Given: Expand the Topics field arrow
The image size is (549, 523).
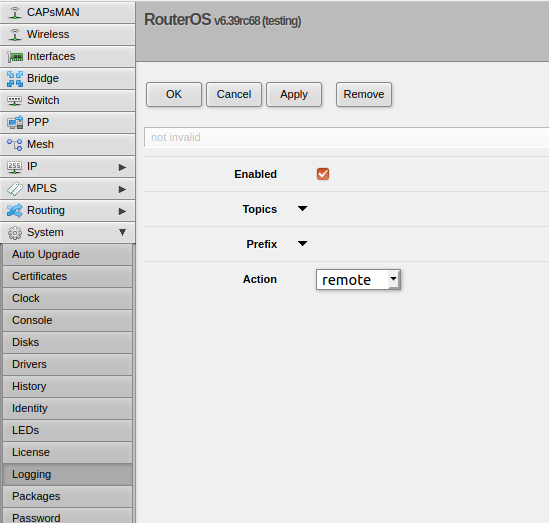Looking at the screenshot, I should point(303,209).
